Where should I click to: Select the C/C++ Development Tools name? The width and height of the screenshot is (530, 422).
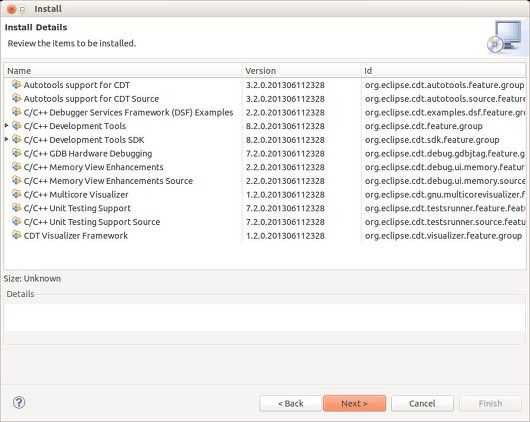pos(75,126)
